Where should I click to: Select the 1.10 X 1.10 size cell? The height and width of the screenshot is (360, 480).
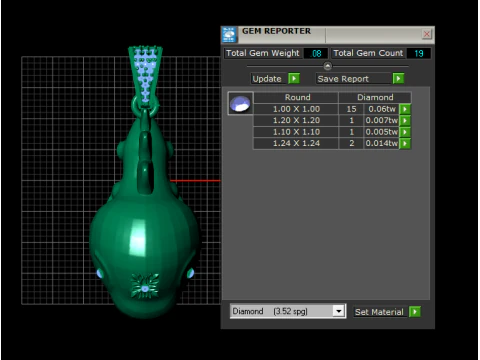[296, 132]
